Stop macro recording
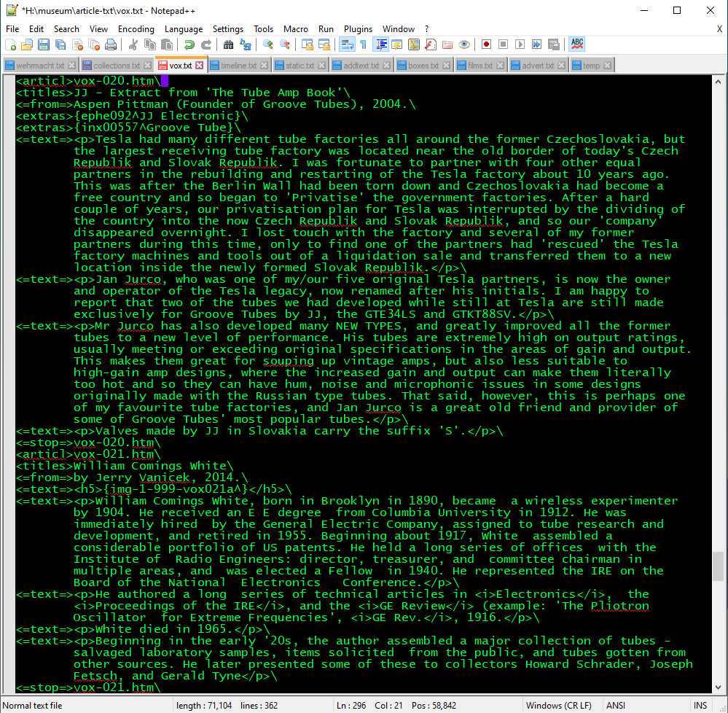 tap(503, 44)
